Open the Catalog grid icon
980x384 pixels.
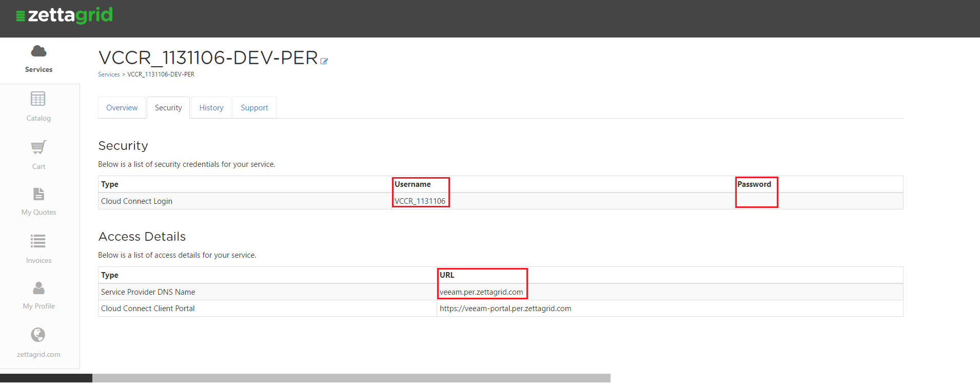[x=38, y=99]
